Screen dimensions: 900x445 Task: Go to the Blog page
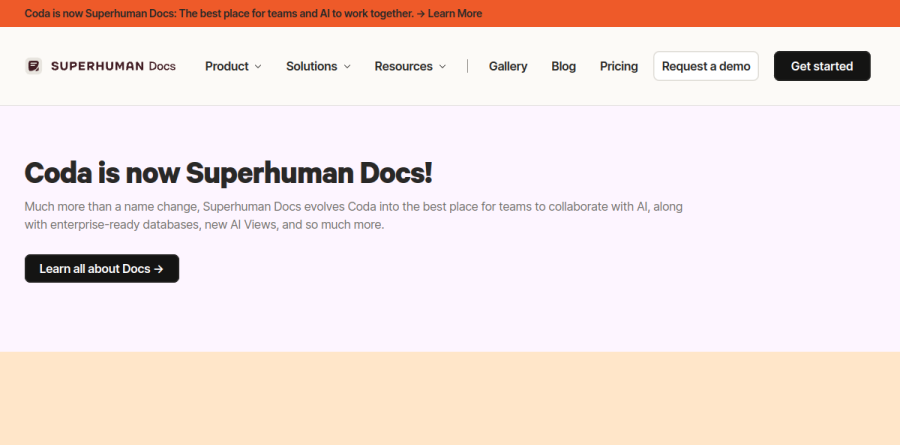(563, 66)
